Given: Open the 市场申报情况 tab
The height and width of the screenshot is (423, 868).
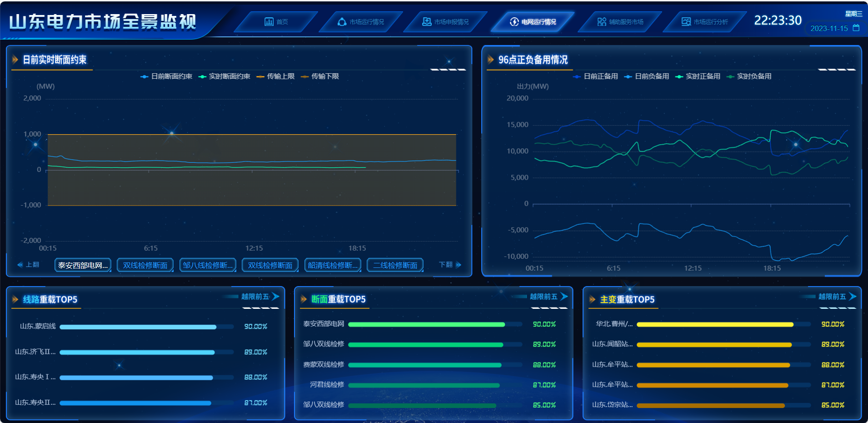Looking at the screenshot, I should click(445, 22).
